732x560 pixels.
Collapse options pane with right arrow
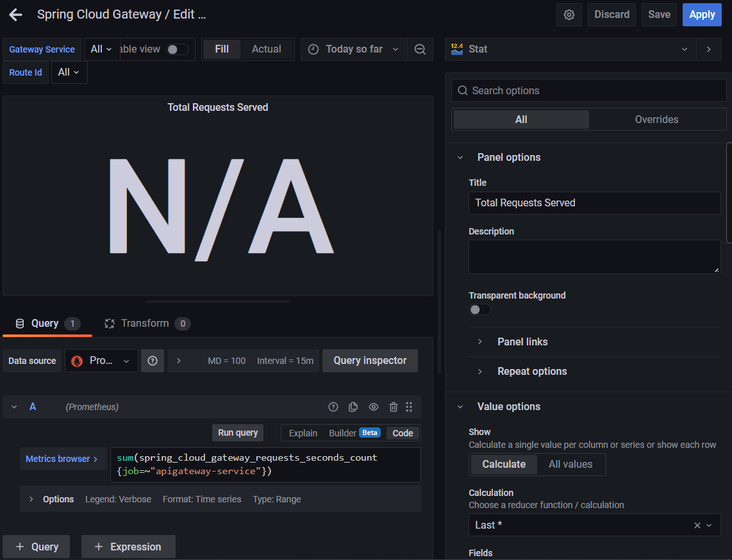[x=709, y=49]
